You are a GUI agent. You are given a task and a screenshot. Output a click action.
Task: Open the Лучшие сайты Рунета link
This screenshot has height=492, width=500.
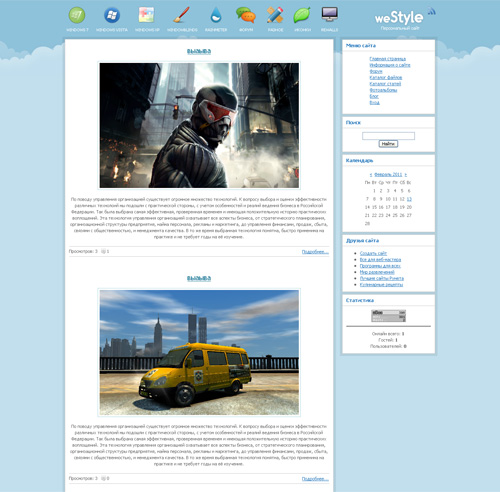tap(382, 278)
